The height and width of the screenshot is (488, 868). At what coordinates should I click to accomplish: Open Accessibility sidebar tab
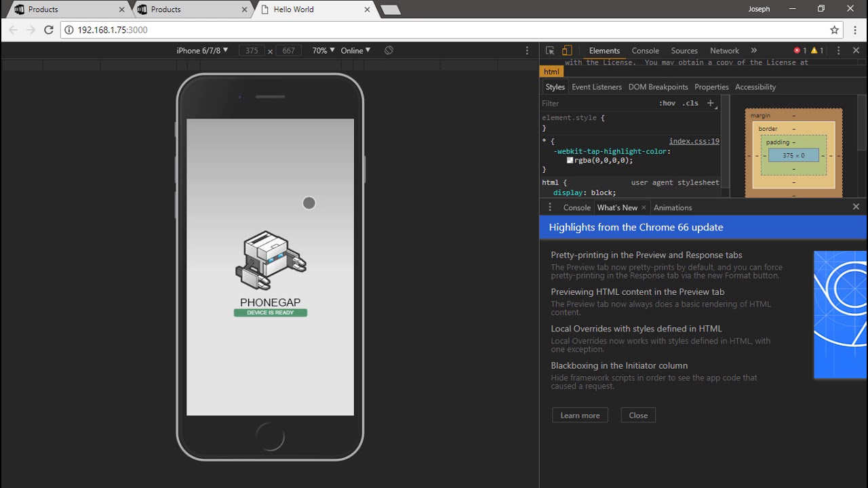click(755, 87)
